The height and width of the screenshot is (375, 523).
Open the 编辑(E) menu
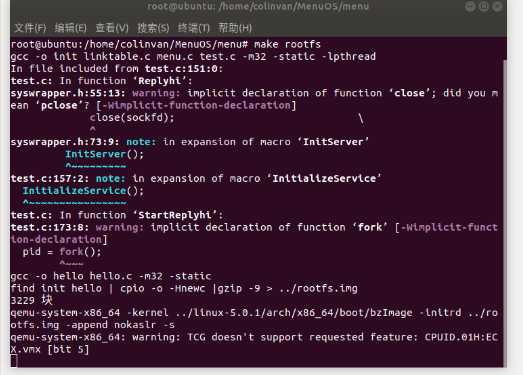[x=70, y=28]
